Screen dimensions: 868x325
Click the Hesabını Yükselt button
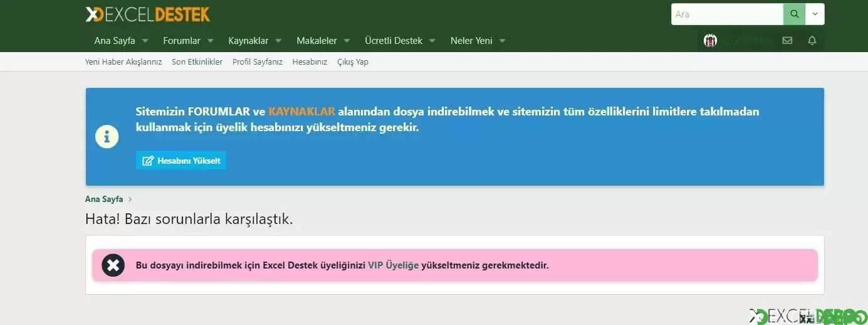tap(181, 161)
